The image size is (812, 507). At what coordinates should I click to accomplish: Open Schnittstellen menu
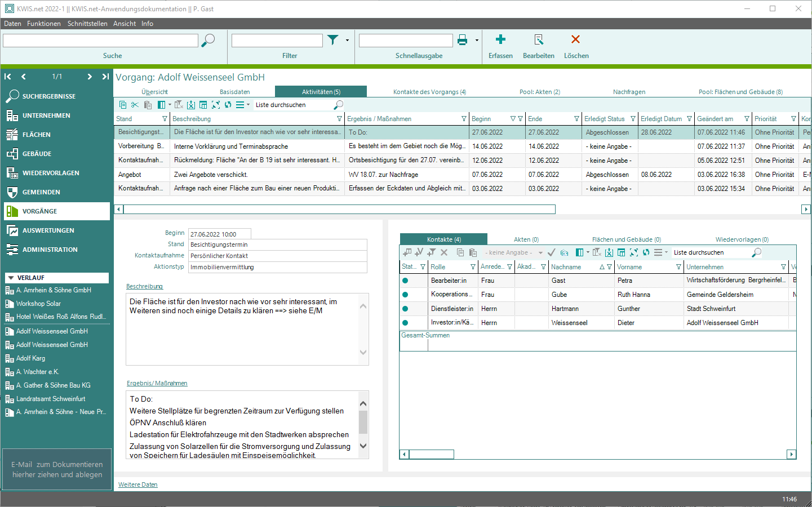pyautogui.click(x=87, y=24)
